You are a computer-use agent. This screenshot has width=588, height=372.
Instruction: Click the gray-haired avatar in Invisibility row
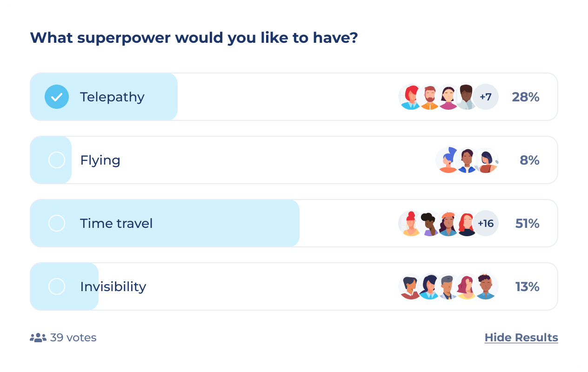click(x=448, y=286)
